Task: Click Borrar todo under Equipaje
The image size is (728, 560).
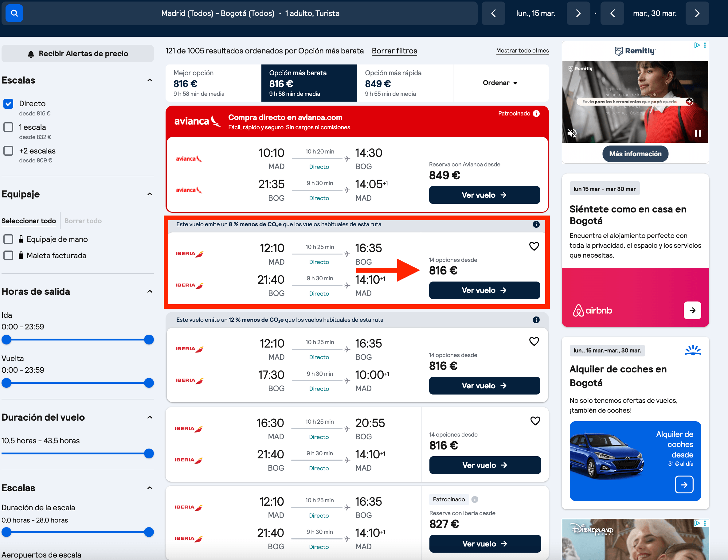Action: [83, 221]
